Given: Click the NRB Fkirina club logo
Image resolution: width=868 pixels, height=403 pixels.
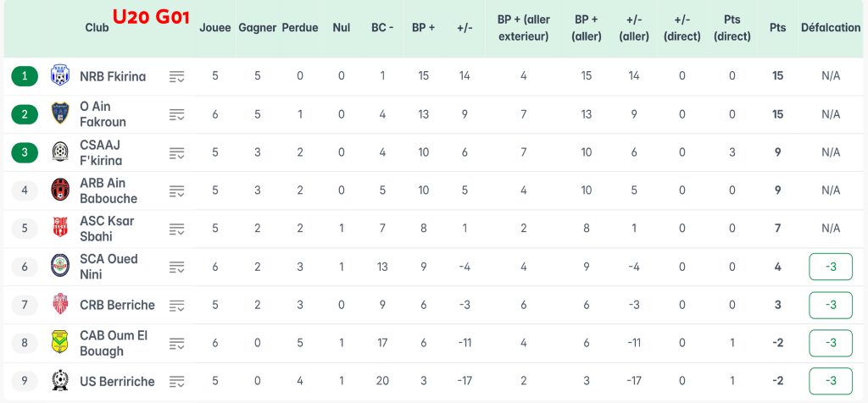Looking at the screenshot, I should [x=60, y=76].
